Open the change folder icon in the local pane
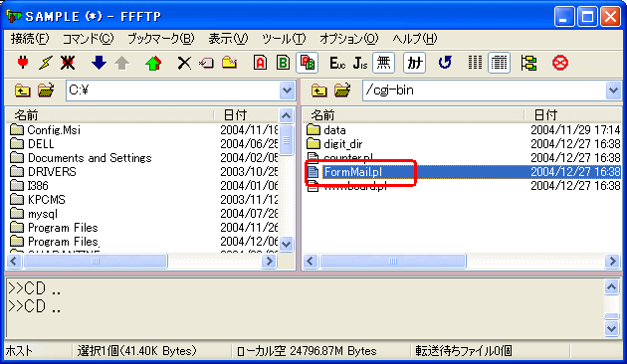 coord(46,91)
